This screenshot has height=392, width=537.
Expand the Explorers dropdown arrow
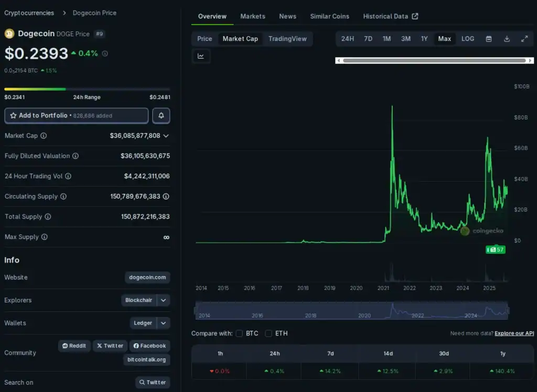click(x=164, y=300)
